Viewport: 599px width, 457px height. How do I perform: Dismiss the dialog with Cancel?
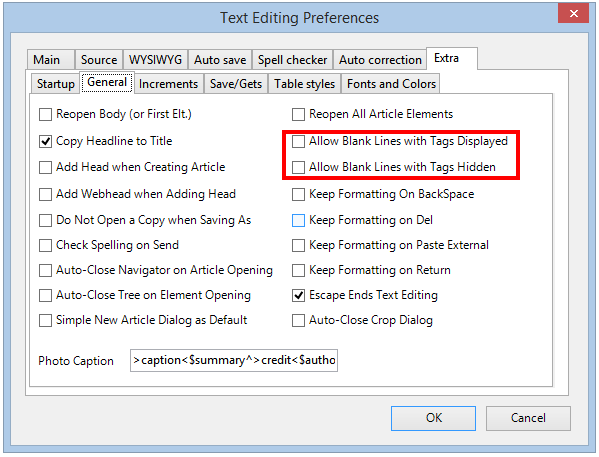pos(528,418)
